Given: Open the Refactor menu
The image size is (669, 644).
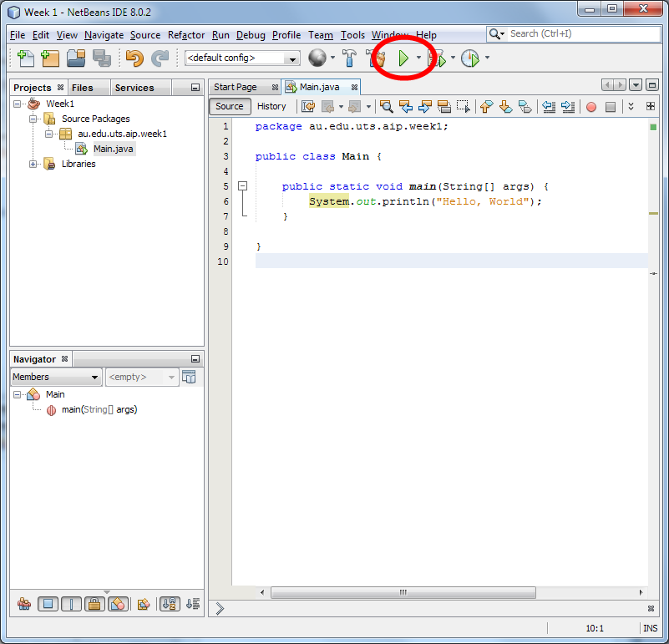Looking at the screenshot, I should point(186,35).
